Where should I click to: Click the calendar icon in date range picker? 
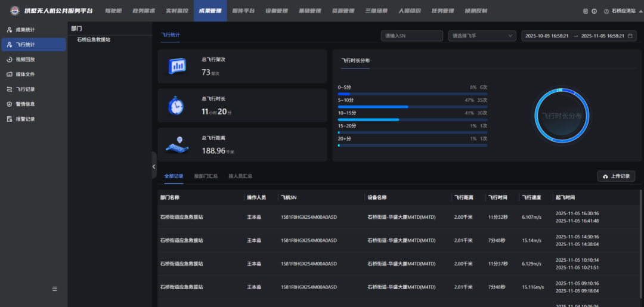[630, 36]
